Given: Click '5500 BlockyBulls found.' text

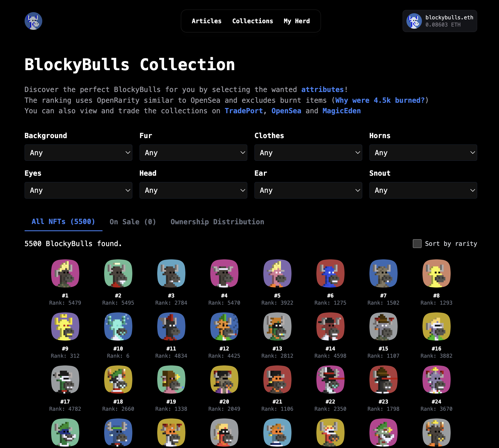Looking at the screenshot, I should (73, 244).
